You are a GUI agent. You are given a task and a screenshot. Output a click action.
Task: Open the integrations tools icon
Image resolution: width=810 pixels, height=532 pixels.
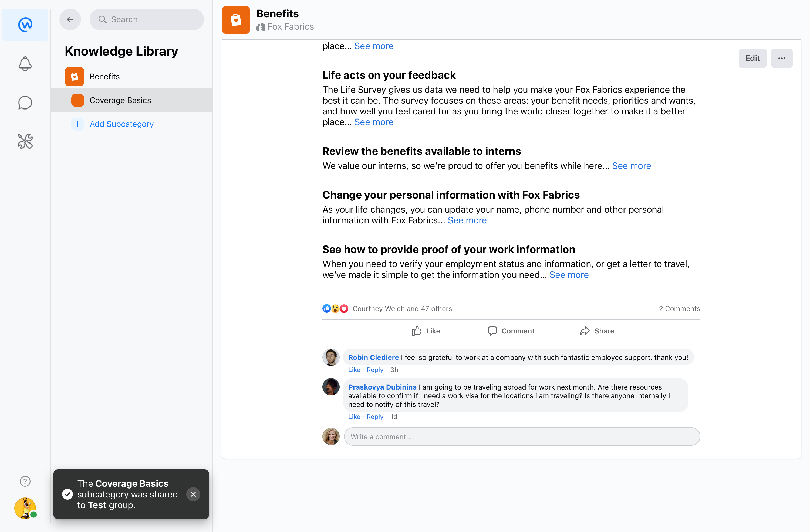pyautogui.click(x=25, y=141)
